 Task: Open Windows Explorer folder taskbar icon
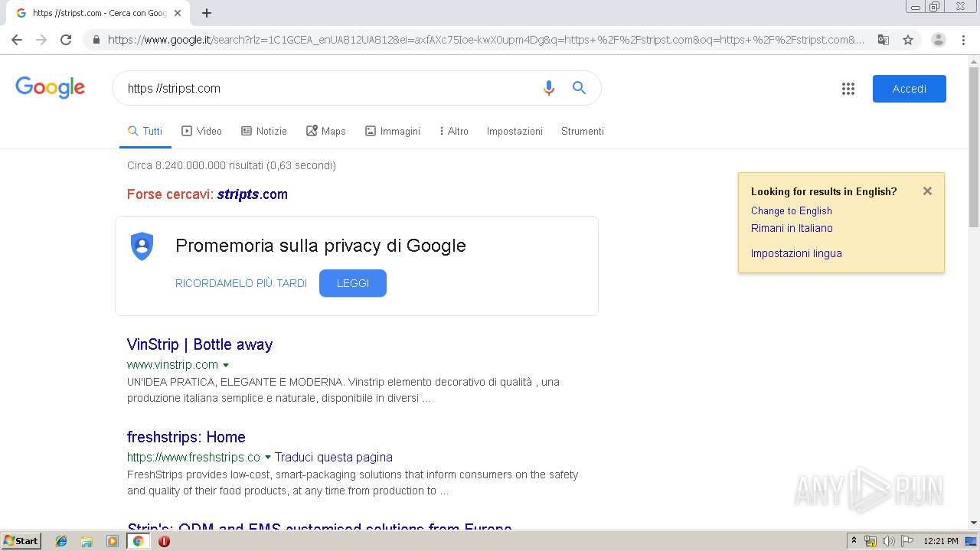[x=87, y=541]
